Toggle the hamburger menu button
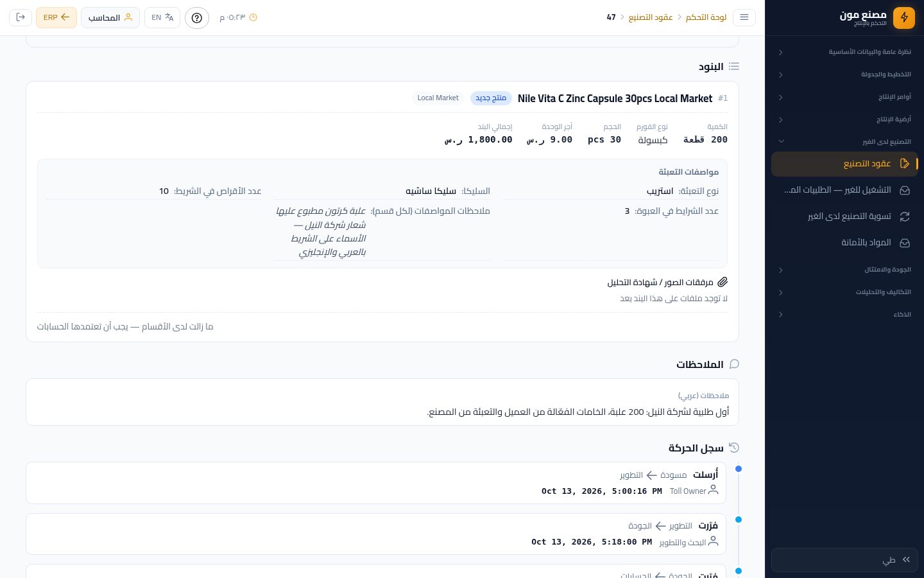This screenshot has height=578, width=924. pos(744,17)
